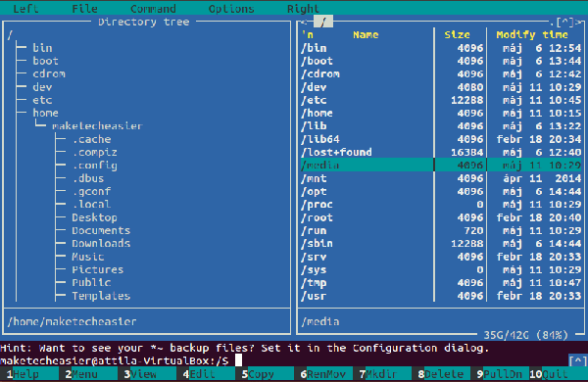The image size is (588, 382).
Task: Select etc in the directory tree
Action: pyautogui.click(x=42, y=100)
